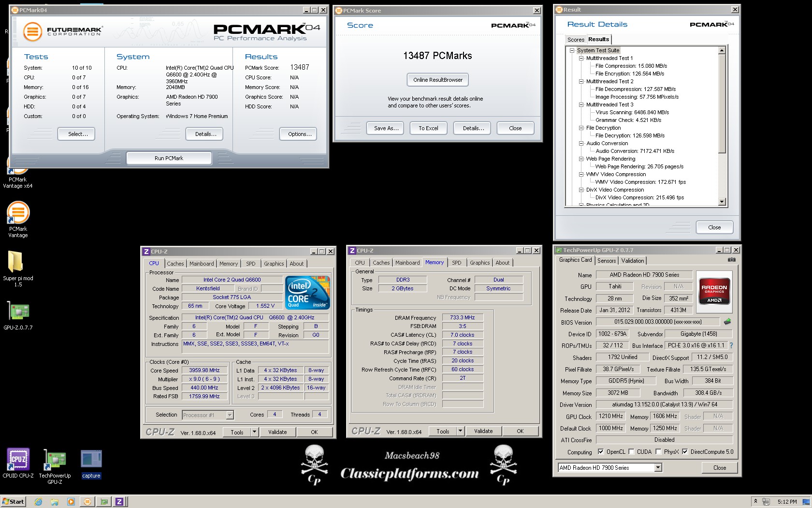Select the capture desktop icon
This screenshot has width=812, height=508.
pyautogui.click(x=91, y=464)
